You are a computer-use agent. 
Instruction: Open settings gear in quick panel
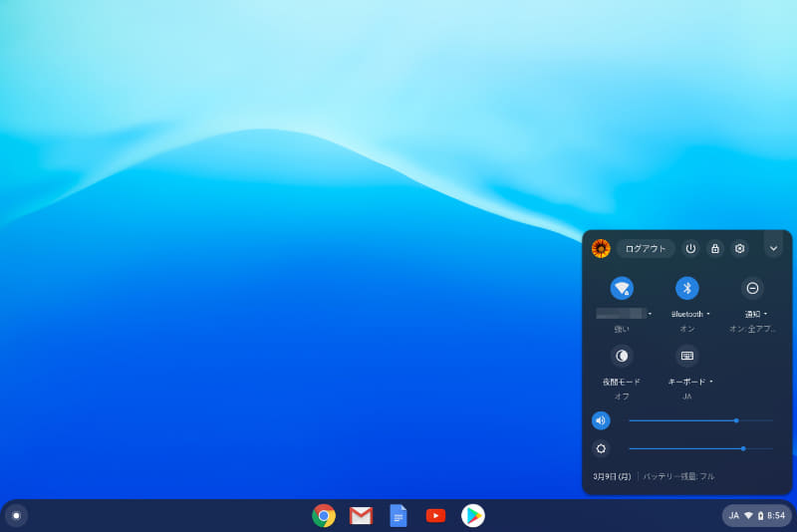coord(739,248)
